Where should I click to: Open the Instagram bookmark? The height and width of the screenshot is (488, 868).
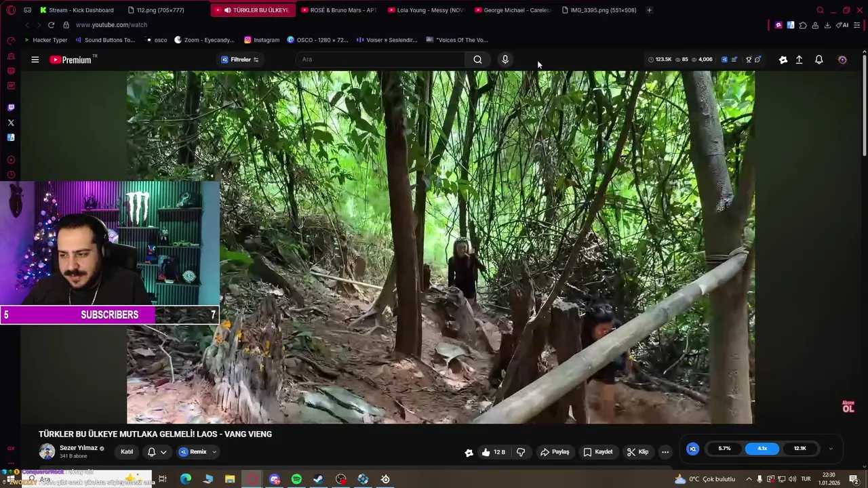pyautogui.click(x=262, y=40)
